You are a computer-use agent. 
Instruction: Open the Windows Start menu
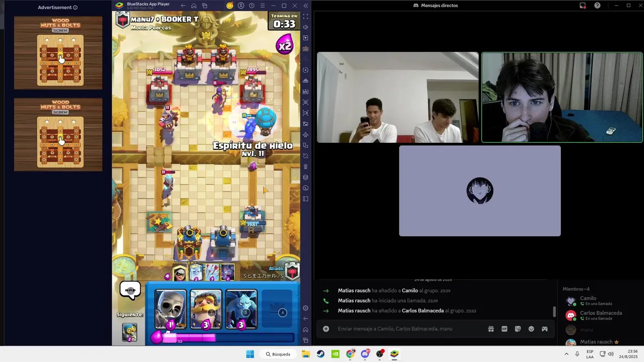tap(250, 354)
